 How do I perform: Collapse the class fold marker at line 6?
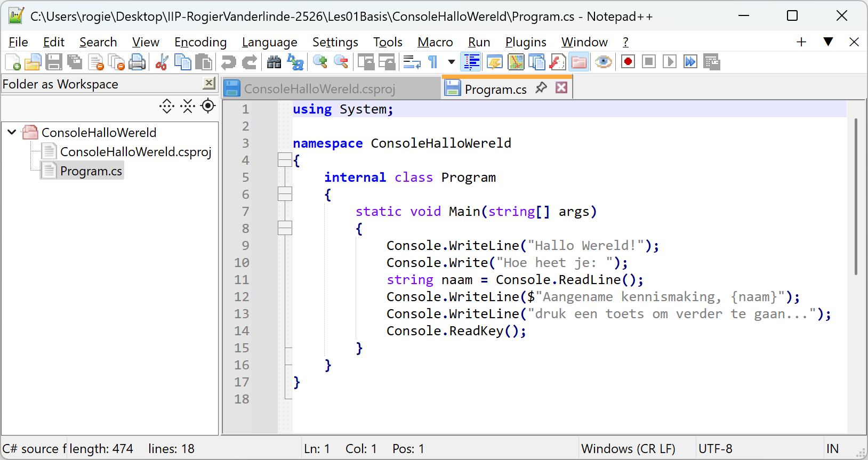tap(285, 194)
